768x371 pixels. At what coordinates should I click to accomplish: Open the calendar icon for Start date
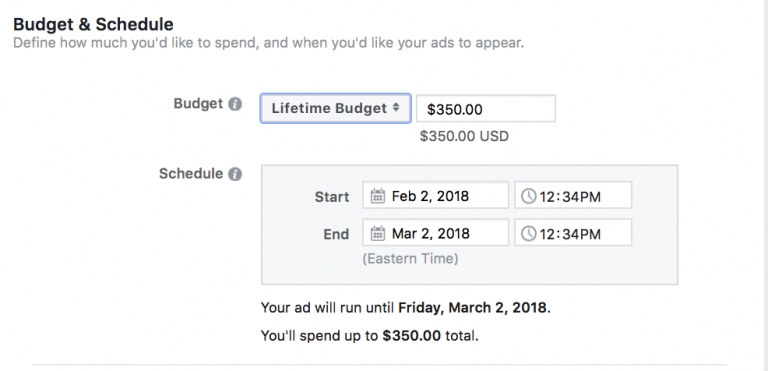tap(377, 196)
